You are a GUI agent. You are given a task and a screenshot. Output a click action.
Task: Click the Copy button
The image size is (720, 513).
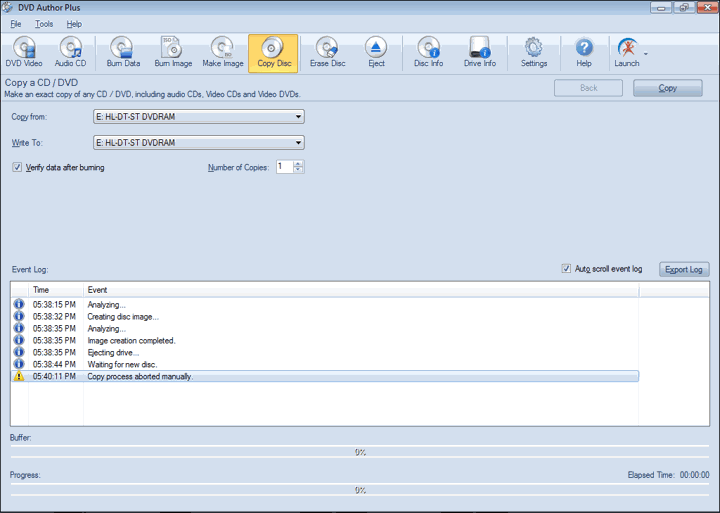[667, 88]
